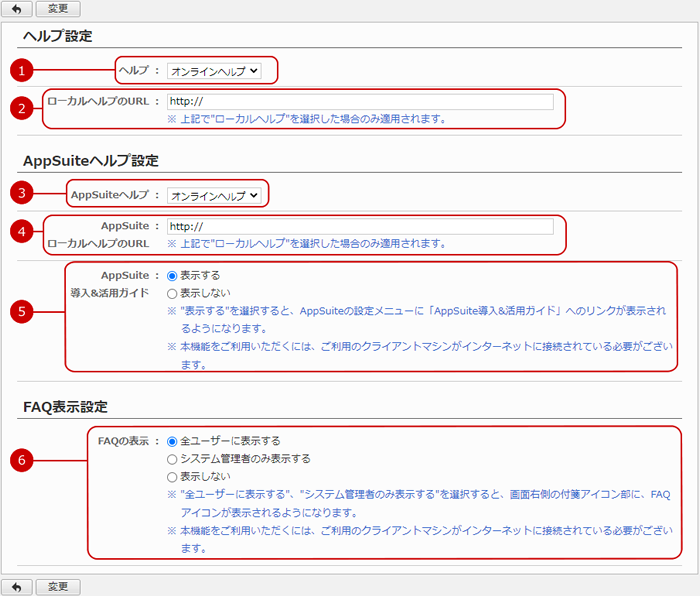
Task: Select 全ユーザーに表示する radio
Action: (172, 442)
